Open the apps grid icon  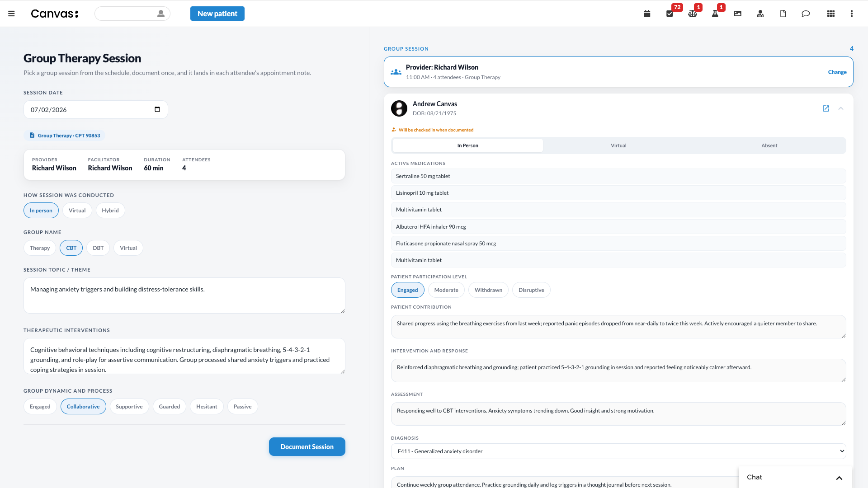(831, 14)
